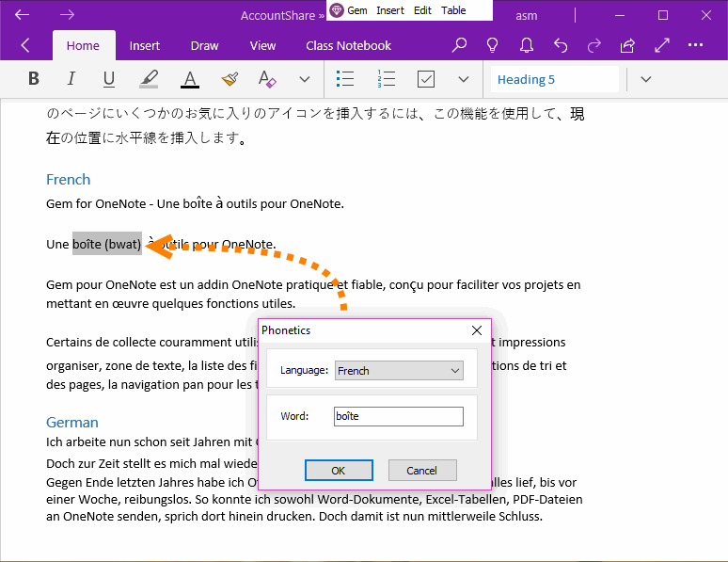Image resolution: width=728 pixels, height=562 pixels.
Task: Apply the text highlighter
Action: click(149, 79)
